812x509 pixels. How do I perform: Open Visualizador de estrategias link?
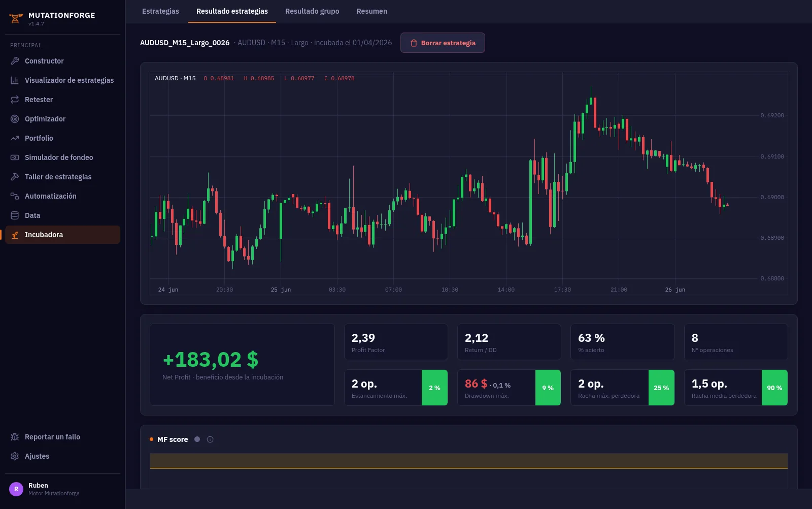[x=62, y=80]
